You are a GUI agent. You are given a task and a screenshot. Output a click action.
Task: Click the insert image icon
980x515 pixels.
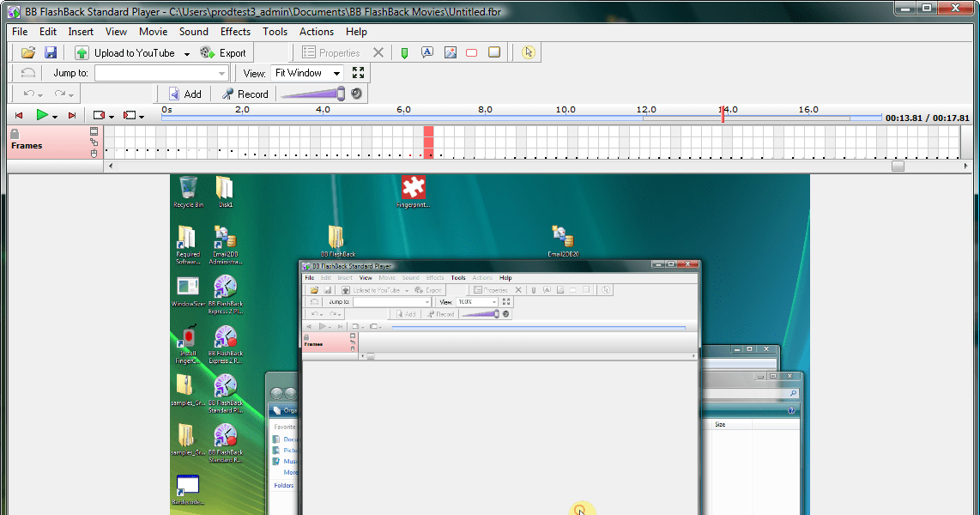click(450, 53)
